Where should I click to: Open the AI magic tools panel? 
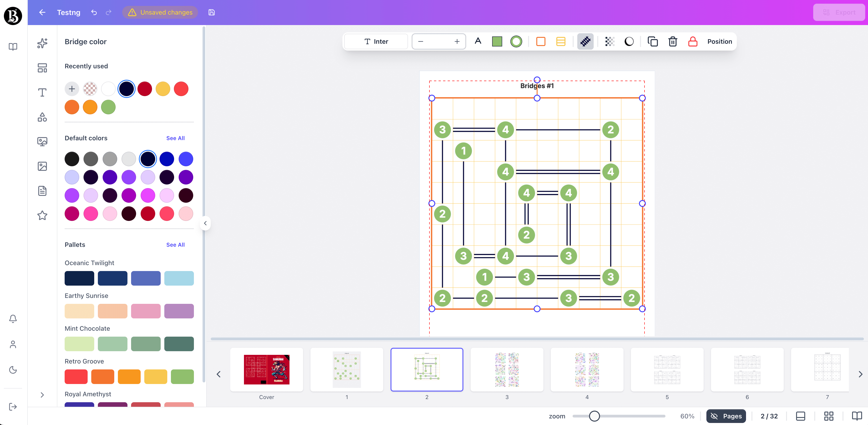click(x=42, y=43)
